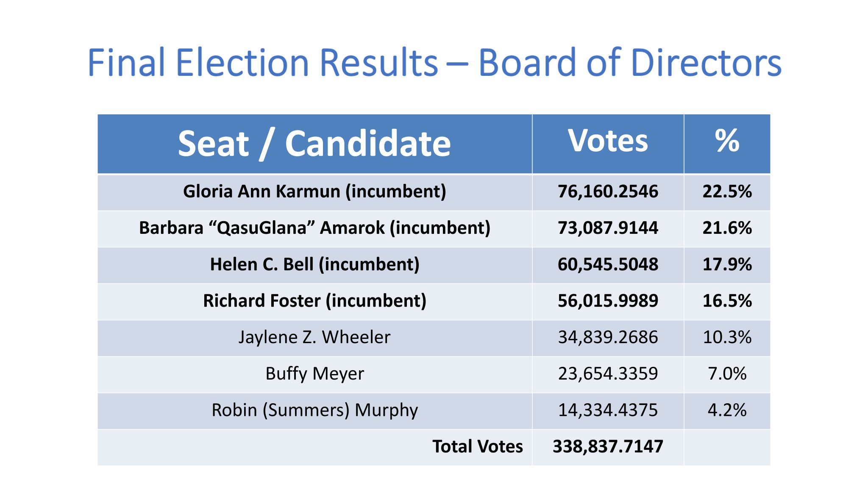Click the 'Total Votes' label
This screenshot has height=488, width=868.
point(477,446)
